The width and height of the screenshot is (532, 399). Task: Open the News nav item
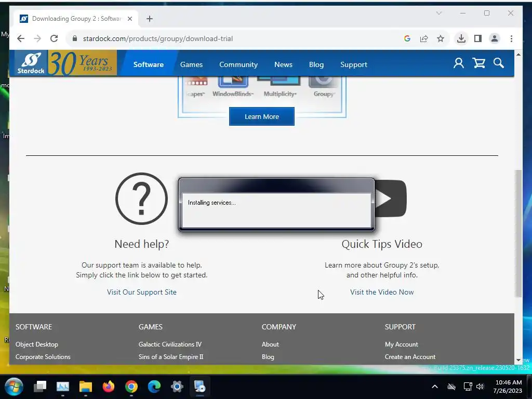click(283, 64)
